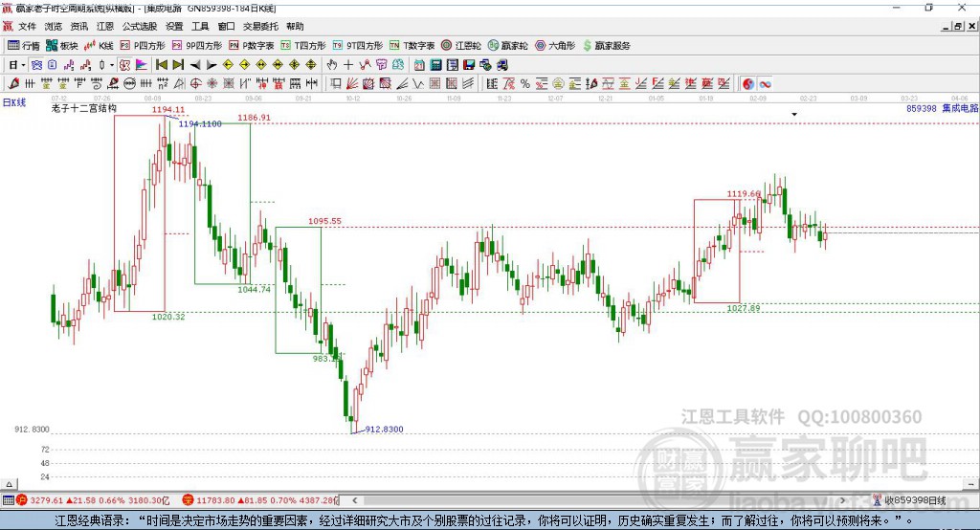Select the speed-angle lines tool
Screen dimensions: 980x530
(x=402, y=84)
